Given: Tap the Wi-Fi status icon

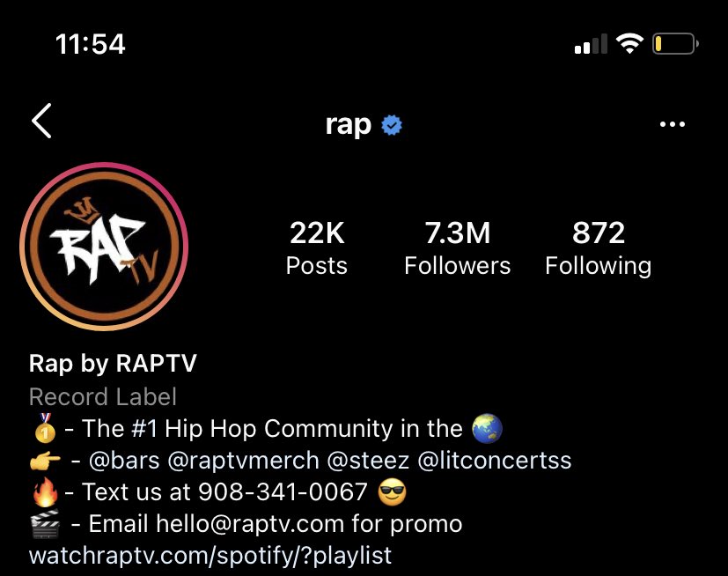Looking at the screenshot, I should click(x=629, y=44).
